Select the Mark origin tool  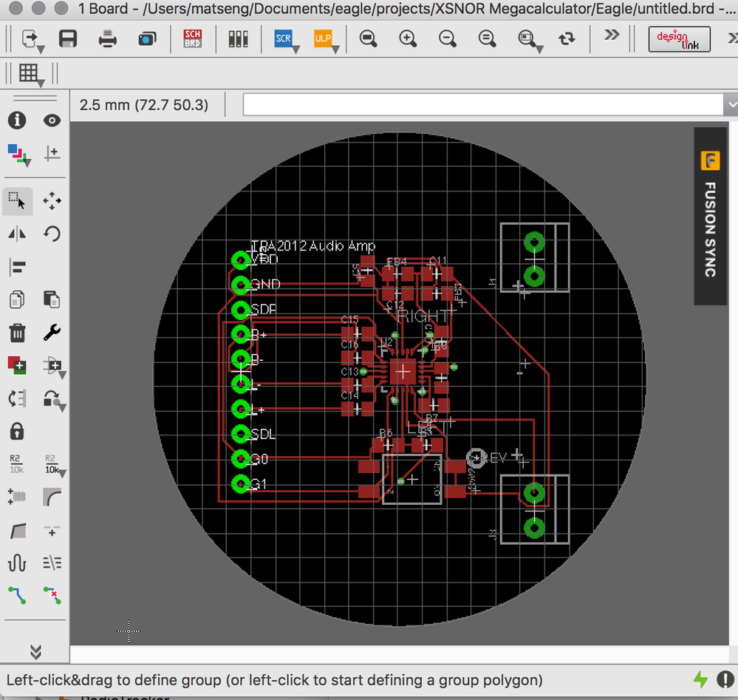pyautogui.click(x=52, y=154)
